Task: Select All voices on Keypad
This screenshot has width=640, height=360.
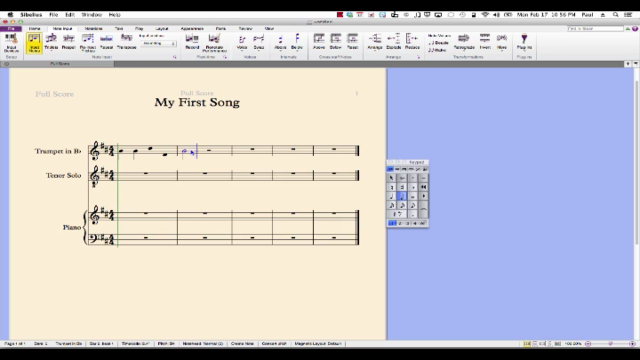Action: click(x=422, y=223)
